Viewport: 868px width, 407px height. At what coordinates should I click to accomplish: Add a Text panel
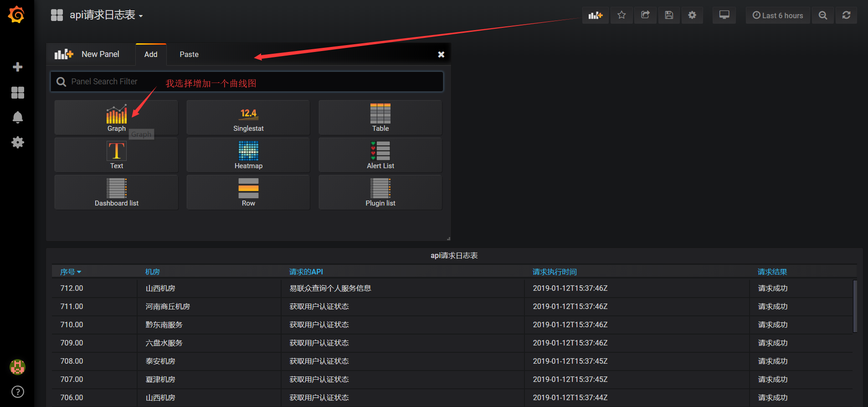click(x=116, y=155)
